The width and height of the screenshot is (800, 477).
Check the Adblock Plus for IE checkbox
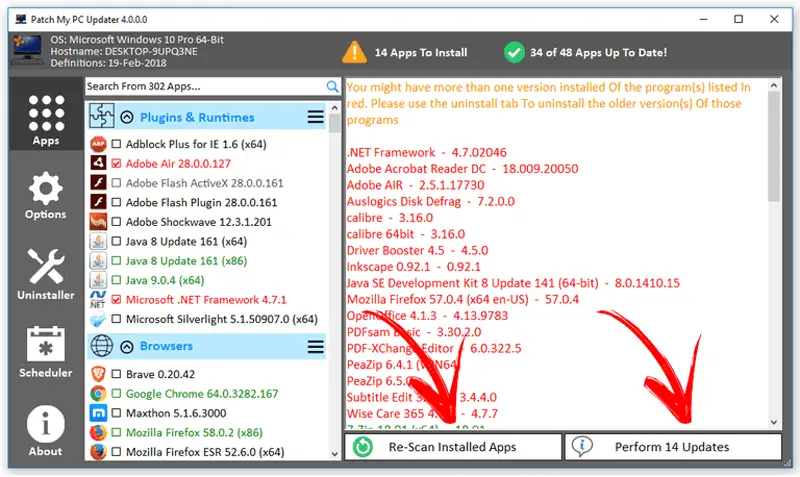point(116,144)
